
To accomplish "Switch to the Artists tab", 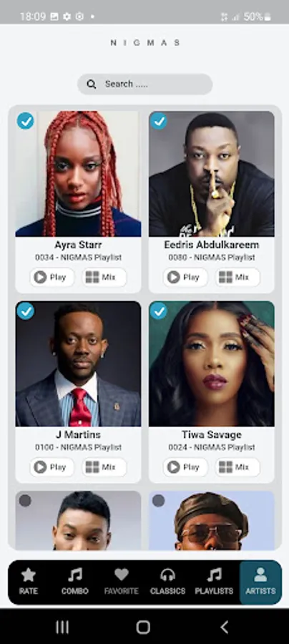I will (260, 582).
